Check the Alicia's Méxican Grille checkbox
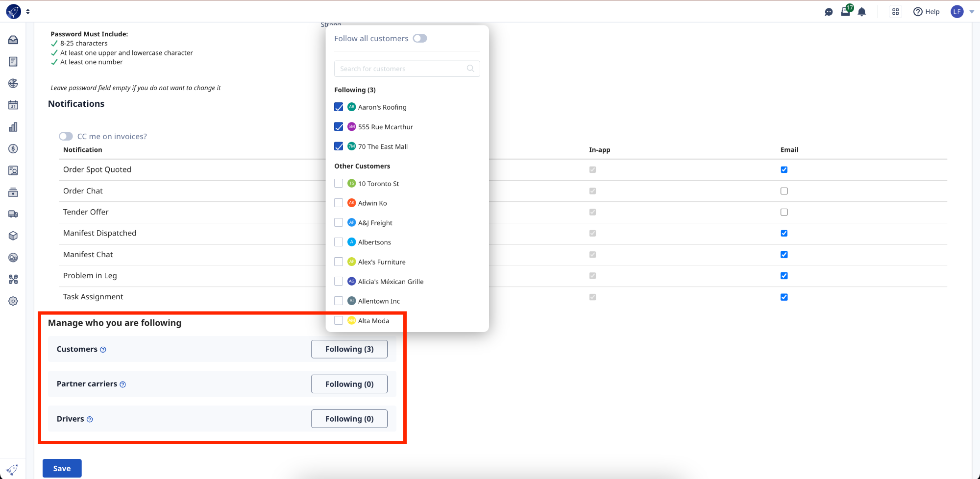This screenshot has width=980, height=479. (339, 281)
